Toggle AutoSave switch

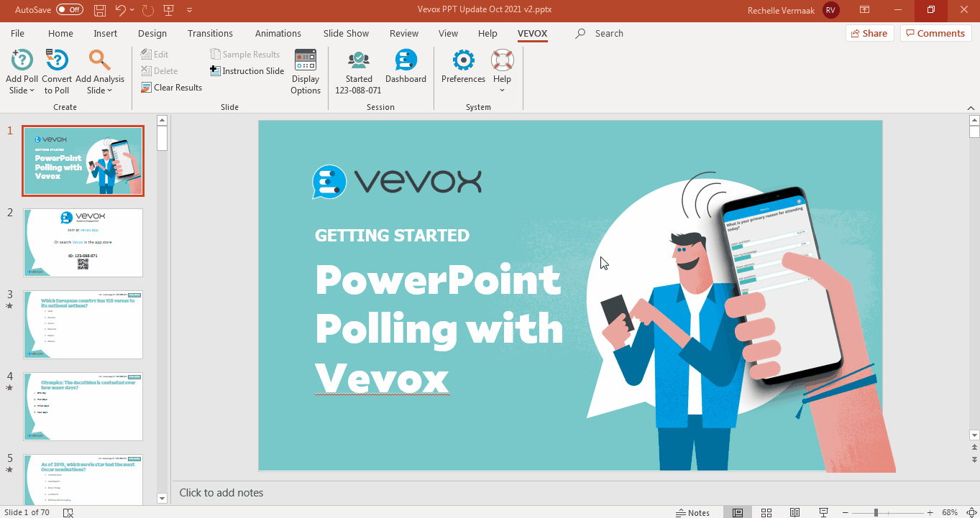click(x=70, y=10)
